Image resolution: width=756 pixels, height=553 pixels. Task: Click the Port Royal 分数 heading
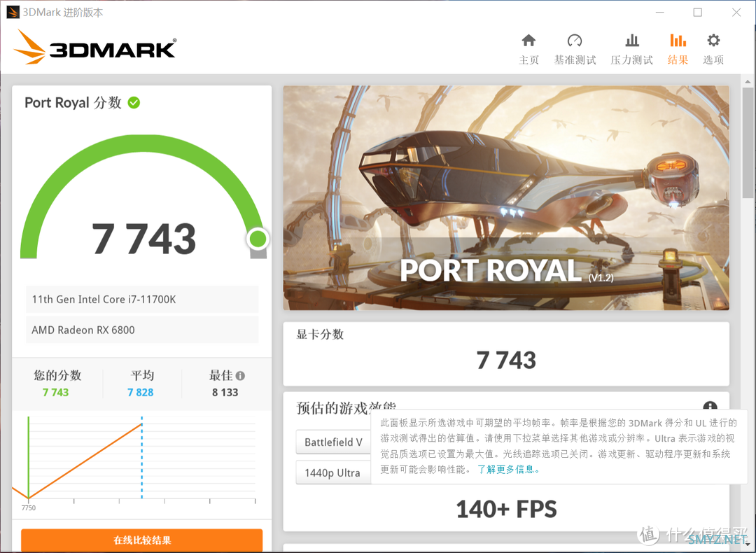tap(73, 103)
